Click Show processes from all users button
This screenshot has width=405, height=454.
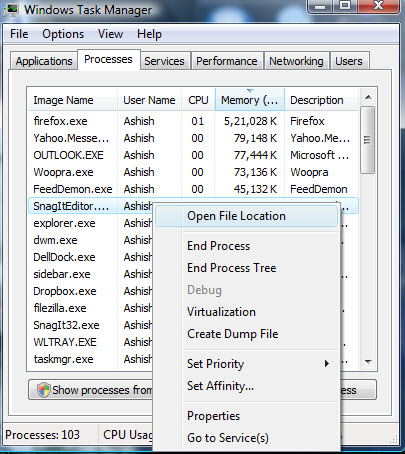(91, 390)
